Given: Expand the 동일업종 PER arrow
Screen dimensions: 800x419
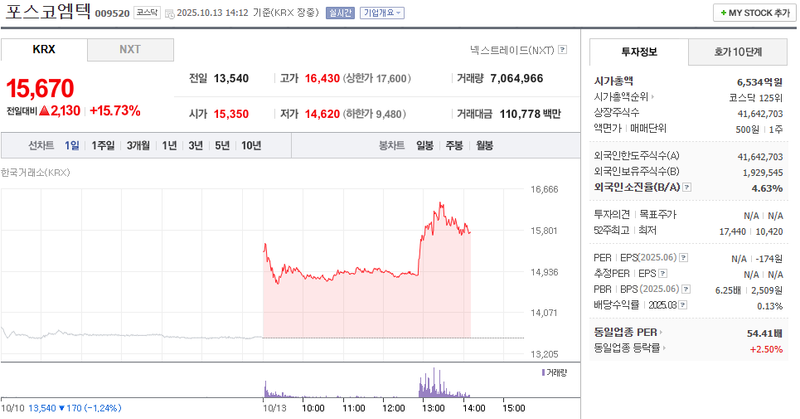Looking at the screenshot, I should click(x=663, y=331).
